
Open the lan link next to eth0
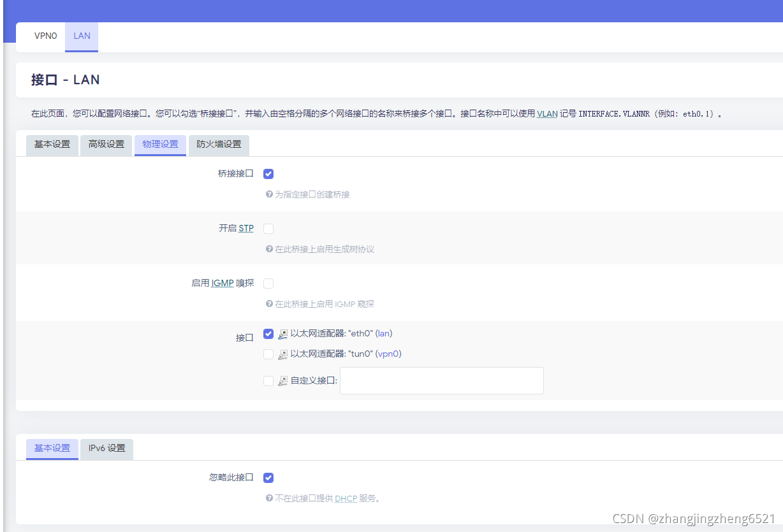[383, 333]
